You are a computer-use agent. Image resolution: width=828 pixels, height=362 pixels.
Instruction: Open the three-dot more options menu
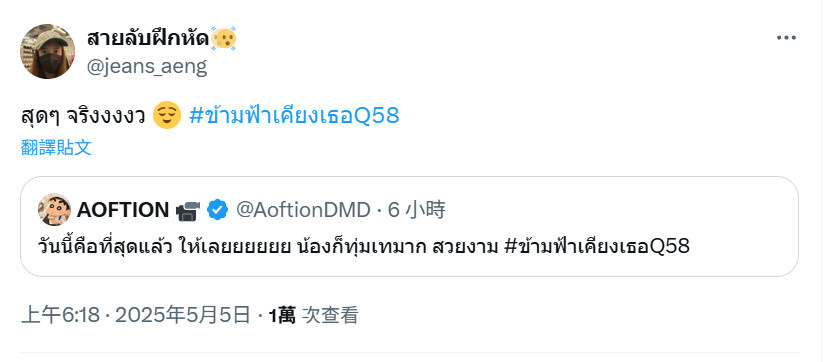click(x=786, y=38)
